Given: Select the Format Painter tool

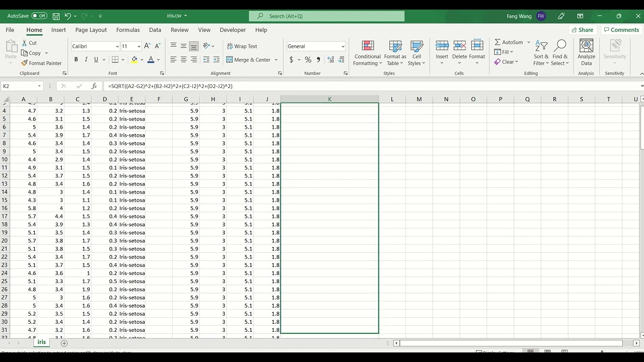Looking at the screenshot, I should (x=42, y=63).
